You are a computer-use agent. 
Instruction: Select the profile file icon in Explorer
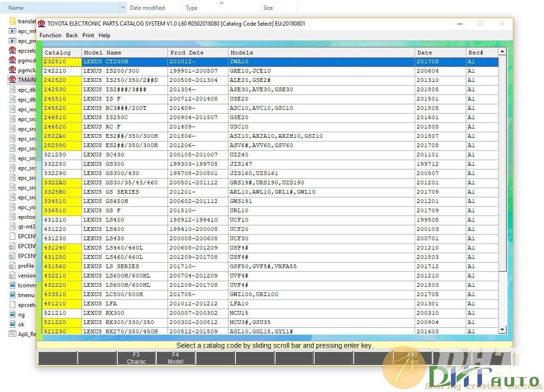pyautogui.click(x=13, y=266)
